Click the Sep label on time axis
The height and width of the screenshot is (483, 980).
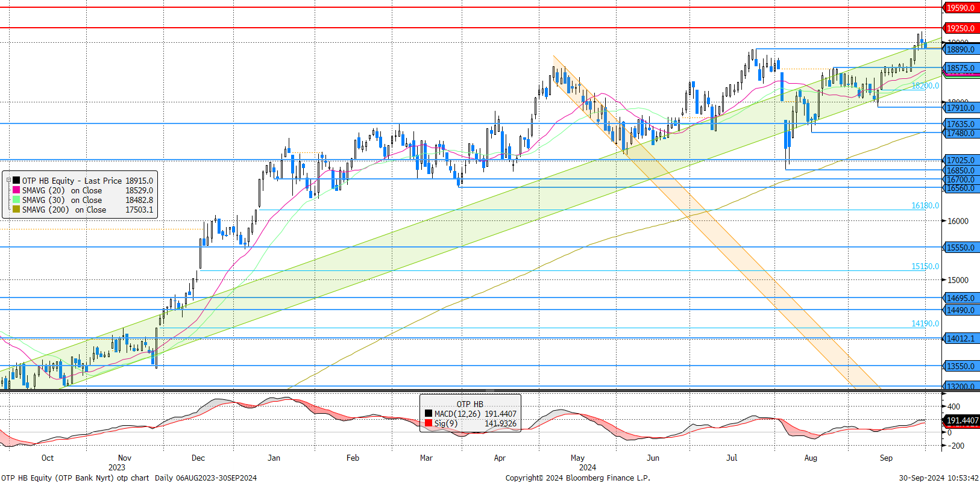click(x=886, y=458)
